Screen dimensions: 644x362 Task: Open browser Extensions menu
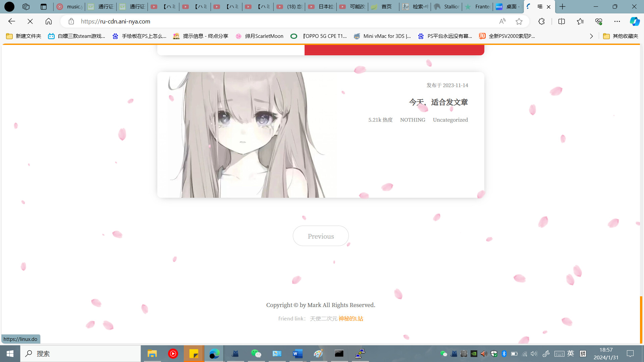(541, 21)
